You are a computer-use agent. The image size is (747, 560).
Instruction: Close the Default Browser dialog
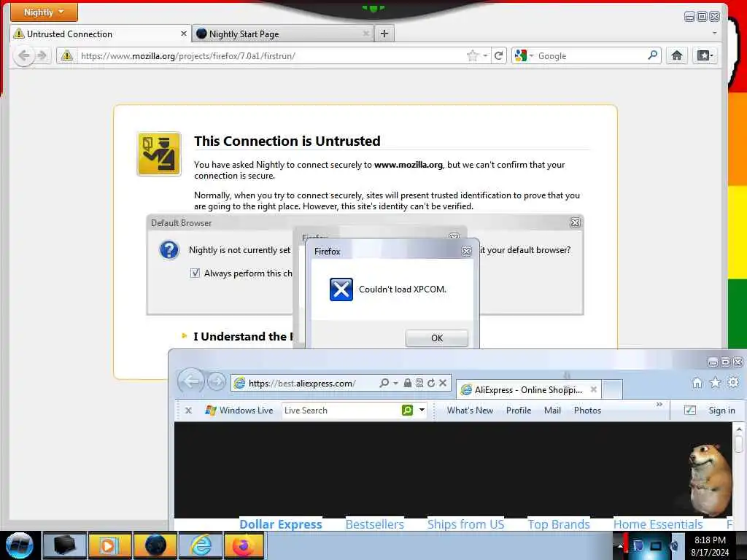tap(575, 222)
